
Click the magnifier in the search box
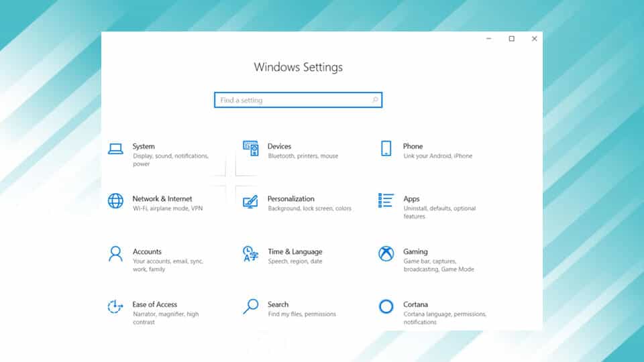[x=375, y=100]
